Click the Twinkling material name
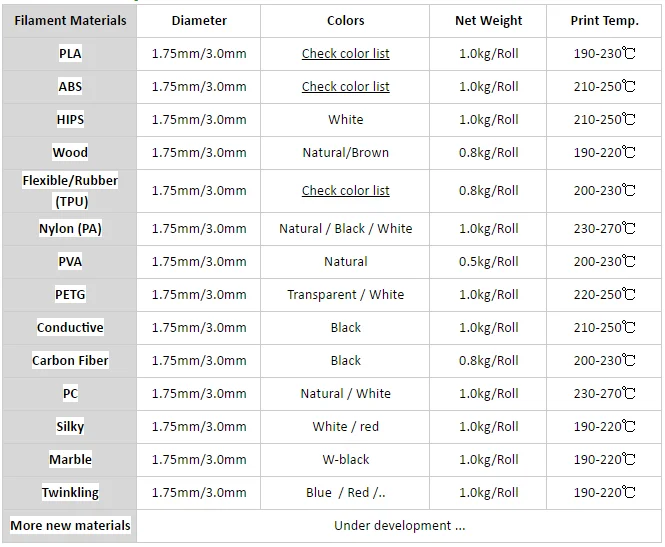The height and width of the screenshot is (547, 665). (x=70, y=493)
